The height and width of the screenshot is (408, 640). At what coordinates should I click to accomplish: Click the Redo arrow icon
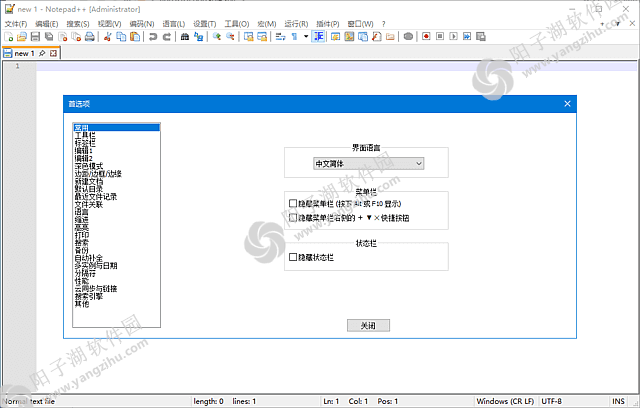tap(167, 37)
